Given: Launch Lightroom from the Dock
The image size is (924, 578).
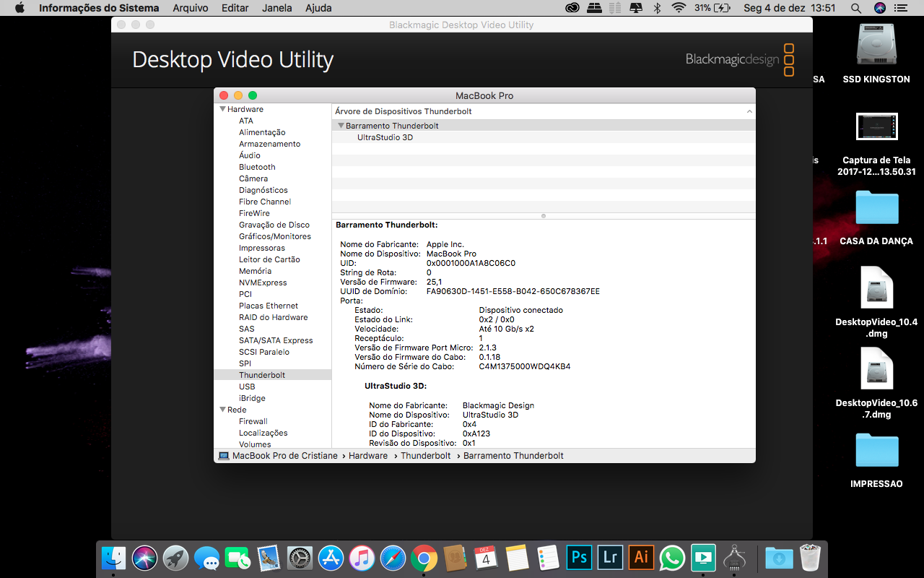Looking at the screenshot, I should coord(610,558).
